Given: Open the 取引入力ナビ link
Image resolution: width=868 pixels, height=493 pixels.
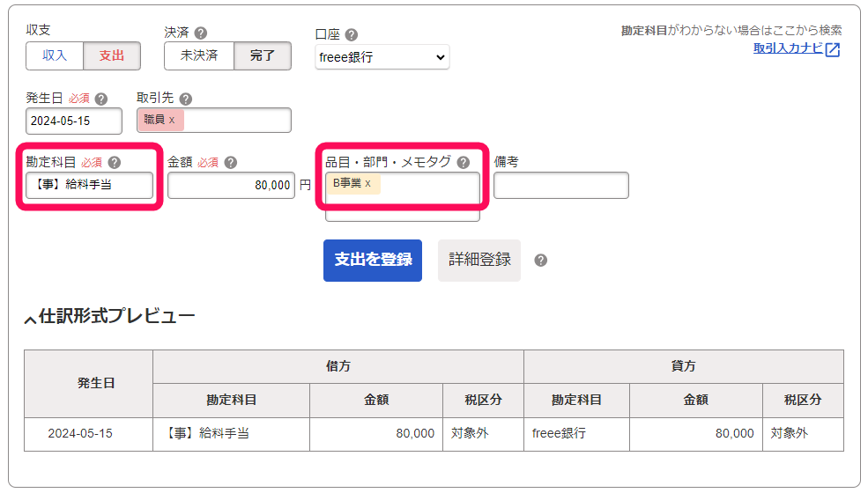Looking at the screenshot, I should [x=788, y=48].
